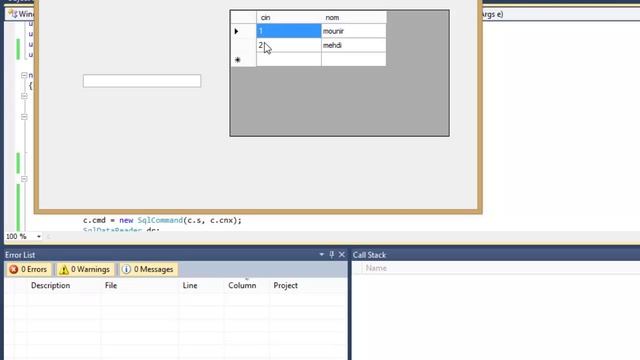Sort Error List by File column
640x360 pixels.
(140, 286)
